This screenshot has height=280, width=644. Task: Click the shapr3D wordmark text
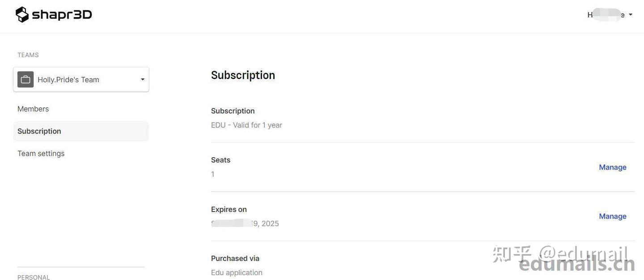(62, 15)
